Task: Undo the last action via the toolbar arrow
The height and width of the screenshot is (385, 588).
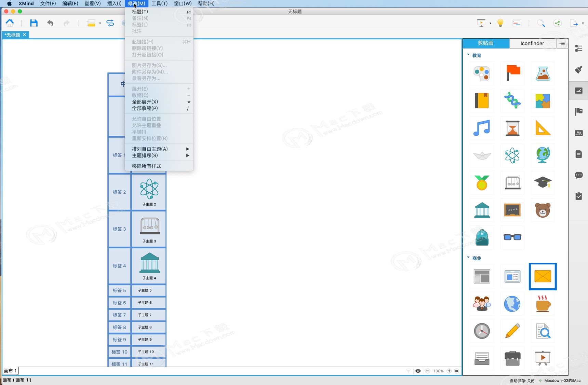Action: tap(50, 23)
